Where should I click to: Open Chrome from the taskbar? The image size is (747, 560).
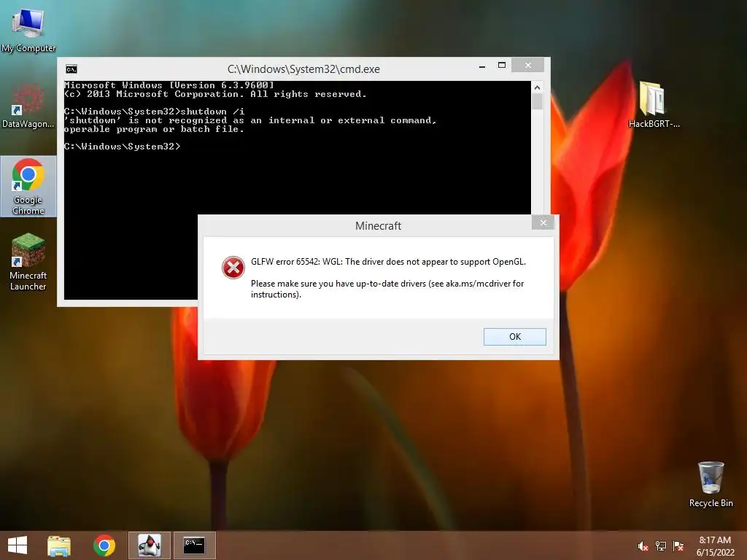(x=104, y=545)
